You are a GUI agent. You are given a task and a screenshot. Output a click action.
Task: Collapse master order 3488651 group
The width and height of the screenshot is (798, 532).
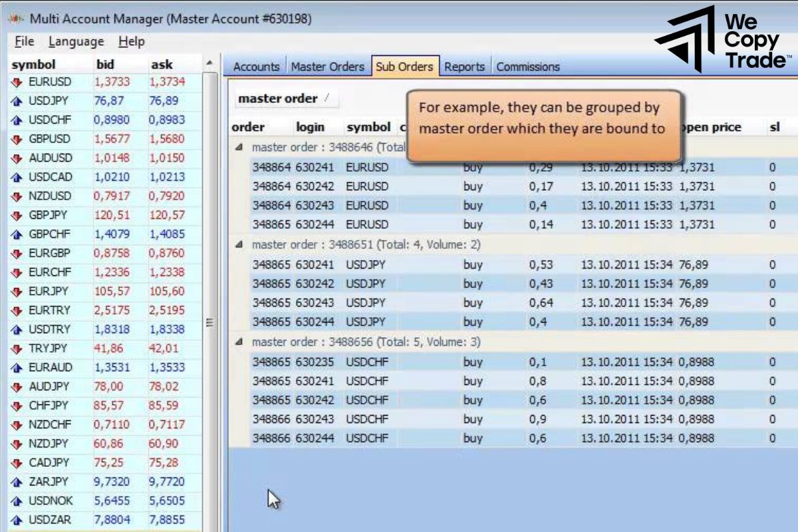coord(239,245)
